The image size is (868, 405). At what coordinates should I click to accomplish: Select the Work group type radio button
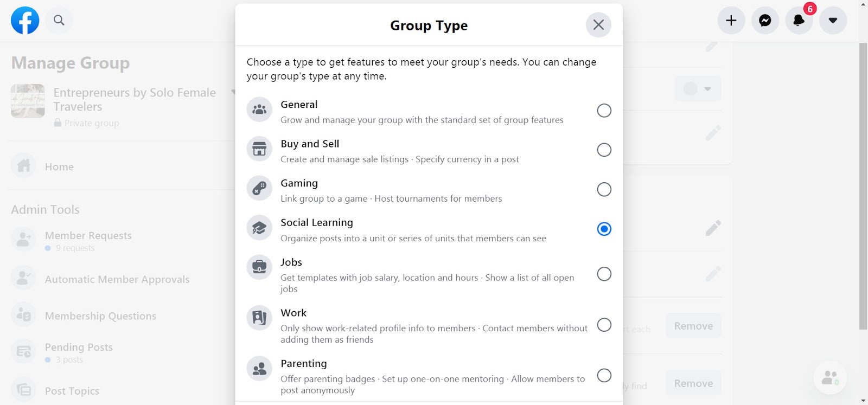tap(604, 325)
